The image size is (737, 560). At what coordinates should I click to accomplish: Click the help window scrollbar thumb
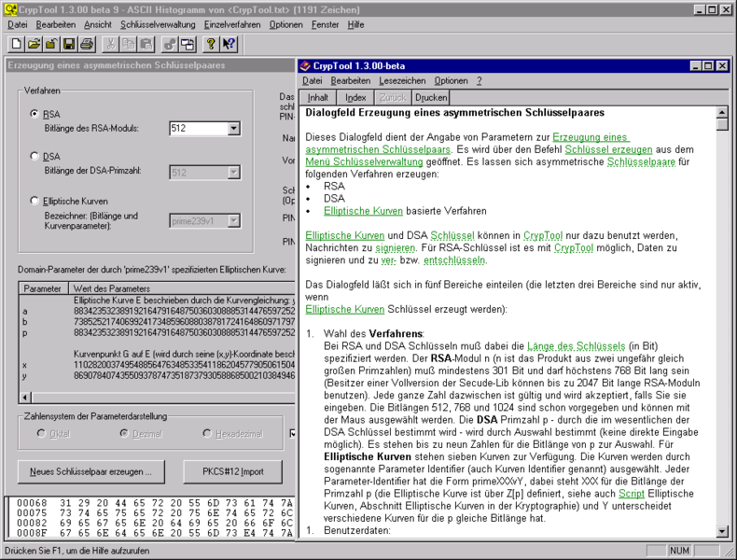722,125
